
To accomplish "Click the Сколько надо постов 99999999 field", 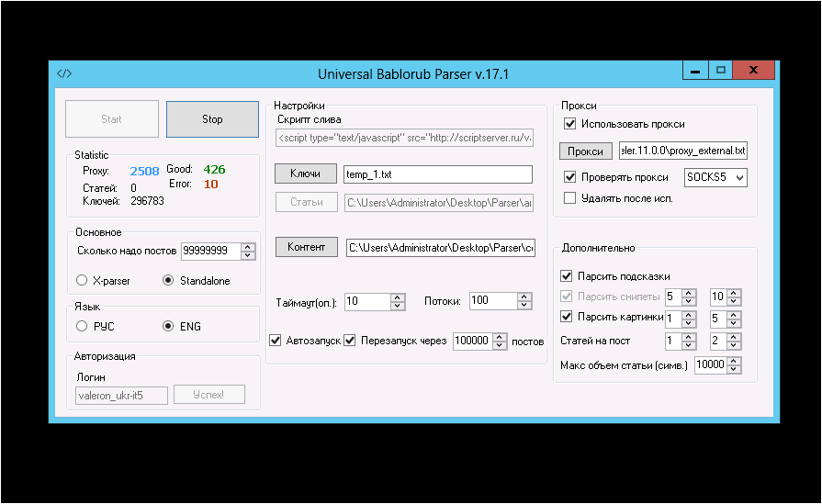I will point(211,251).
